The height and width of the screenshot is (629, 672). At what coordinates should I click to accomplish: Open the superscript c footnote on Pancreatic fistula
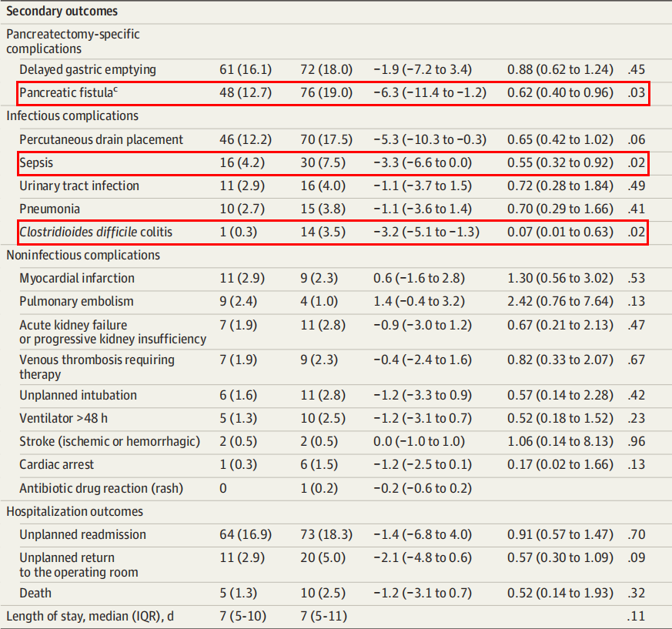click(x=115, y=91)
